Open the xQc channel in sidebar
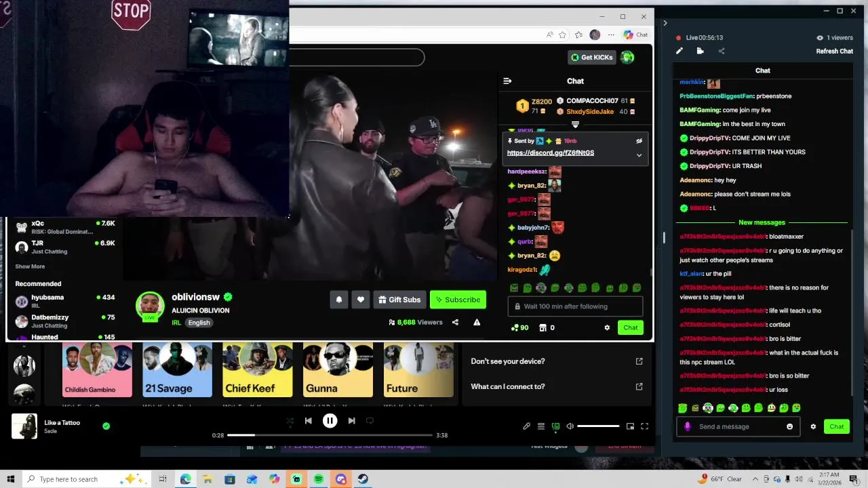 64,227
